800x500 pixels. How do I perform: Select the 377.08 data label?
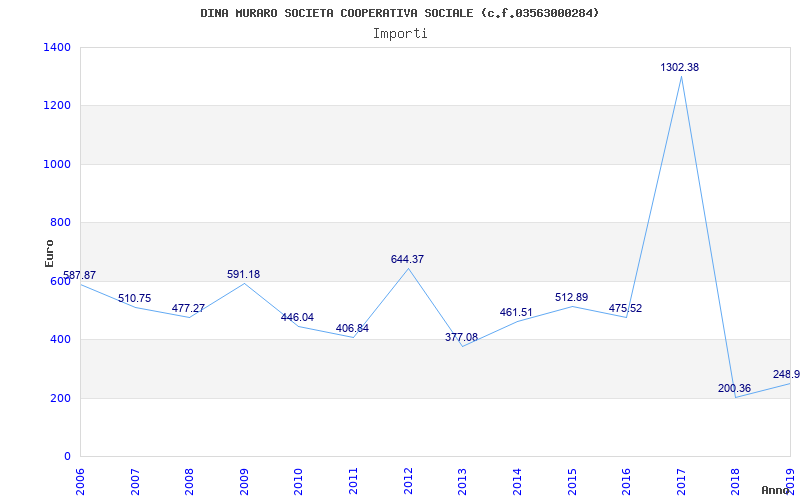pos(462,337)
